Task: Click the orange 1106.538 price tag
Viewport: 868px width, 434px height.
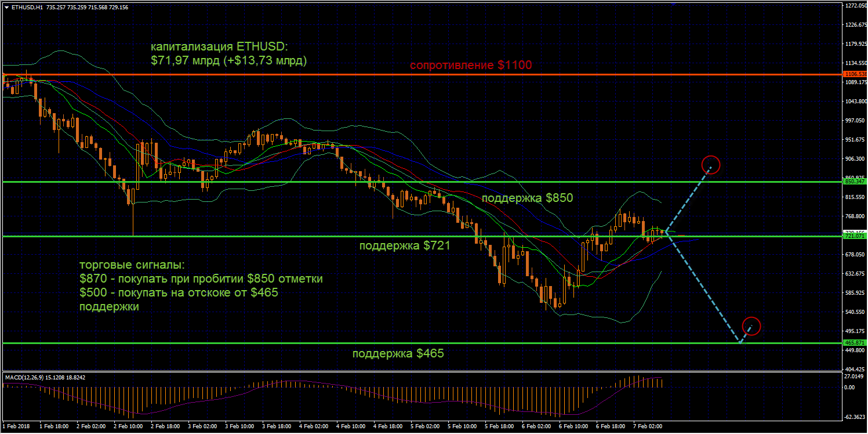Action: click(855, 74)
